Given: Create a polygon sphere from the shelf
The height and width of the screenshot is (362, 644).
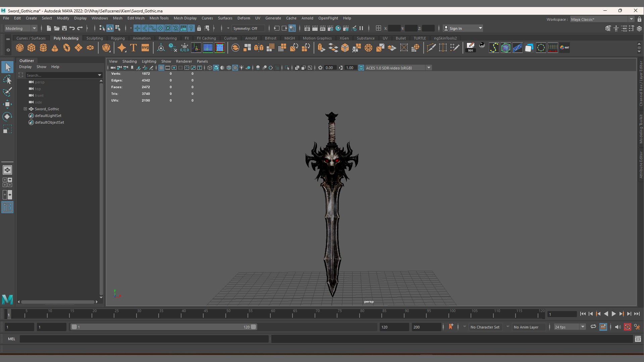Looking at the screenshot, I should (20, 48).
